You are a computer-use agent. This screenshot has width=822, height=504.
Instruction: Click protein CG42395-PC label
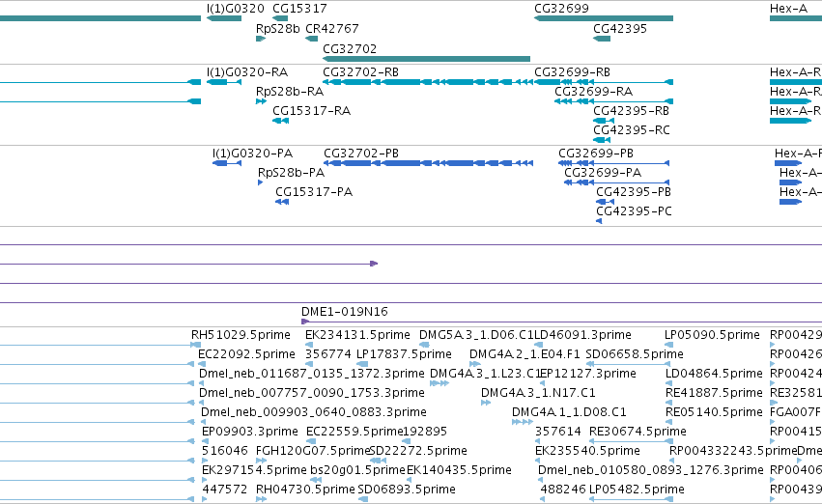[x=634, y=211]
